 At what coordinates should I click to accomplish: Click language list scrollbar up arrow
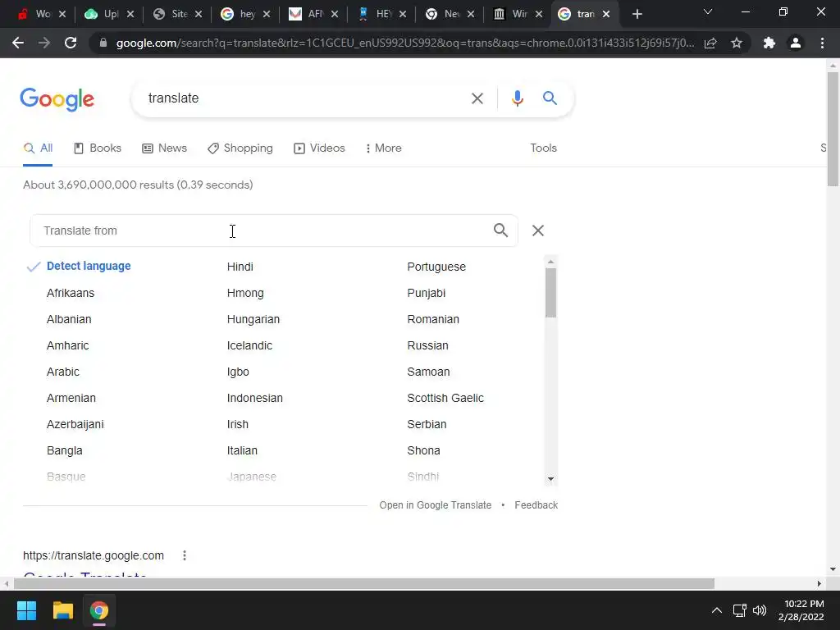pyautogui.click(x=550, y=262)
